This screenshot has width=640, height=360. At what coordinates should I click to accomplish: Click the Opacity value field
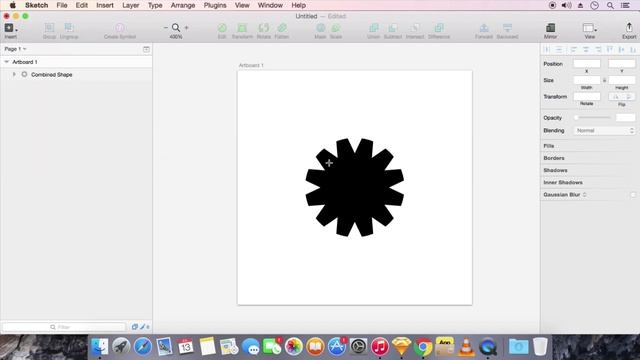[x=625, y=118]
